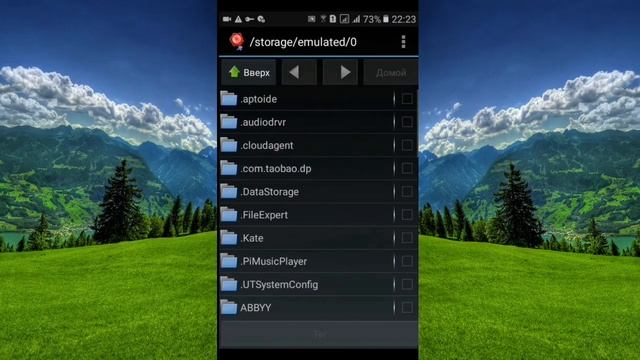The height and width of the screenshot is (360, 640).
Task: Select the .PiMusicPlayer folder name
Action: [x=273, y=262]
